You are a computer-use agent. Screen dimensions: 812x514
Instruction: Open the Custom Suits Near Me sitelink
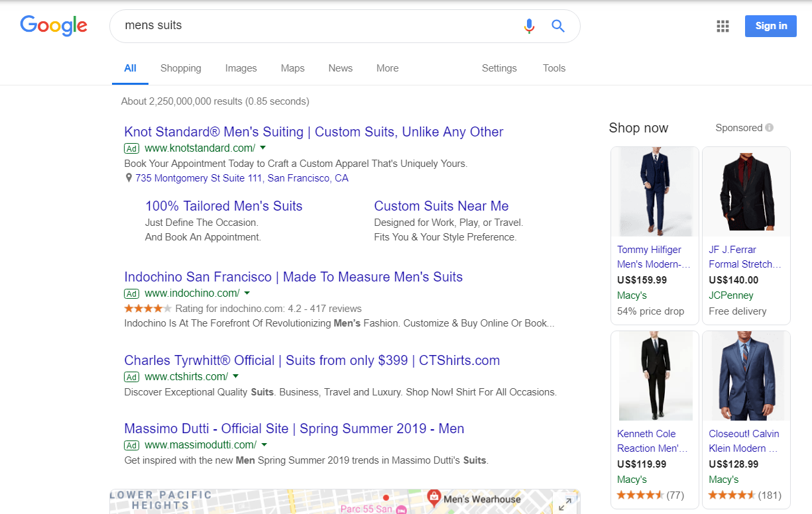[x=441, y=206]
